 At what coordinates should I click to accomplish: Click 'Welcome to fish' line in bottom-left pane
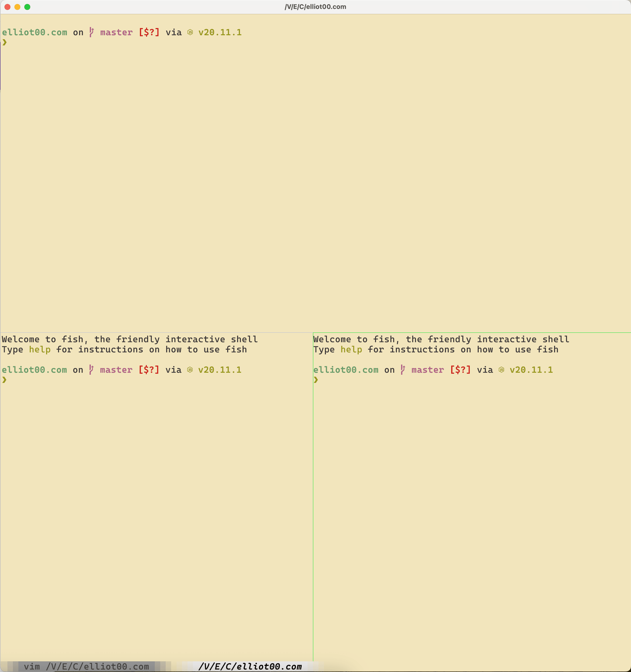pos(130,339)
